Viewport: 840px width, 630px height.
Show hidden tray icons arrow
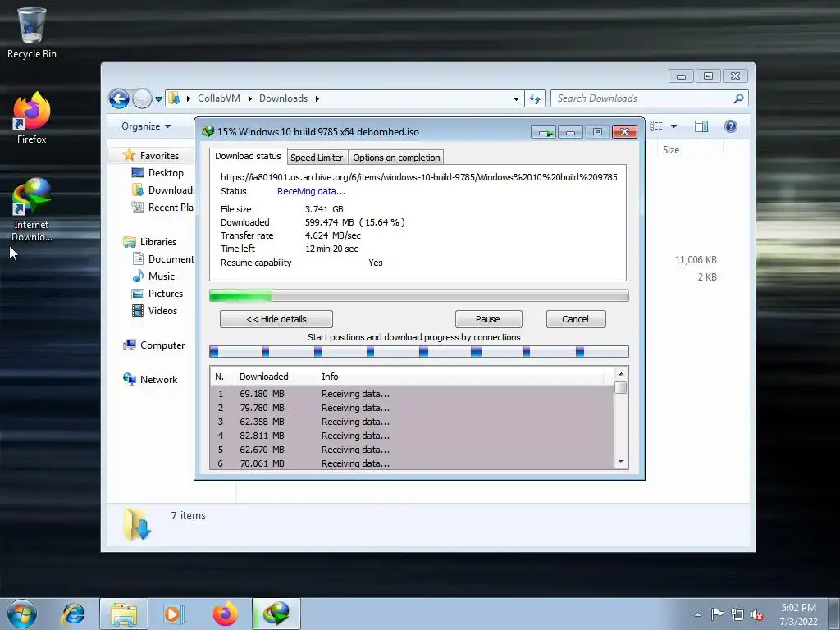[x=697, y=614]
